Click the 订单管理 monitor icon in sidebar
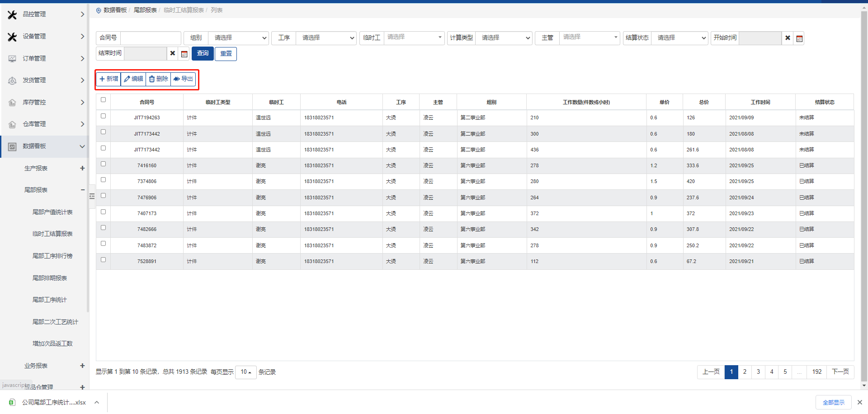The width and height of the screenshot is (868, 414). pyautogui.click(x=12, y=58)
